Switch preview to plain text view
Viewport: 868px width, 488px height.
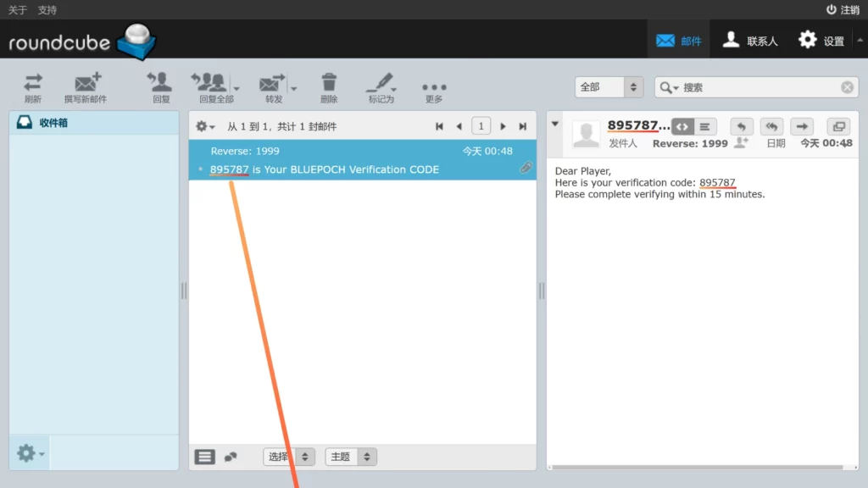tap(705, 126)
